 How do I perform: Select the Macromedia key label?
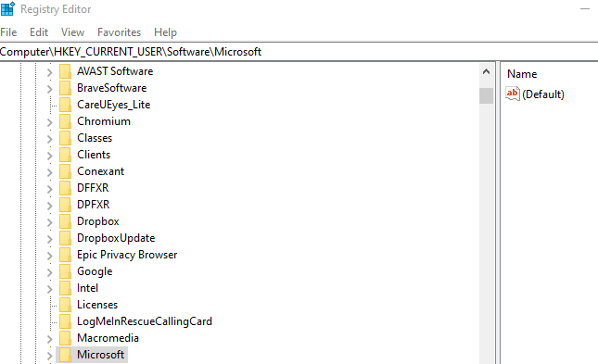(x=108, y=338)
